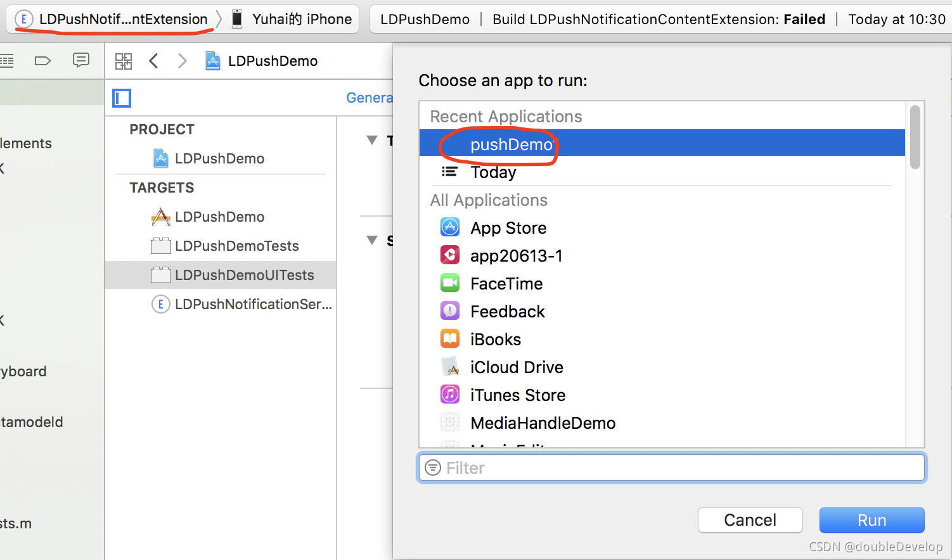The image size is (952, 560).
Task: Click the iTunes Store music icon
Action: click(450, 394)
